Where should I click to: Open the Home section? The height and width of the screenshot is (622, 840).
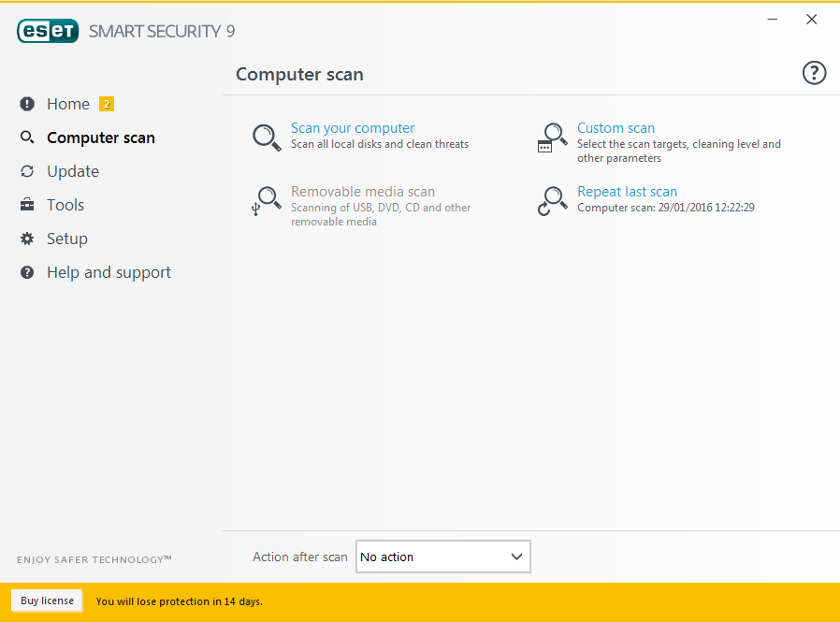(68, 104)
